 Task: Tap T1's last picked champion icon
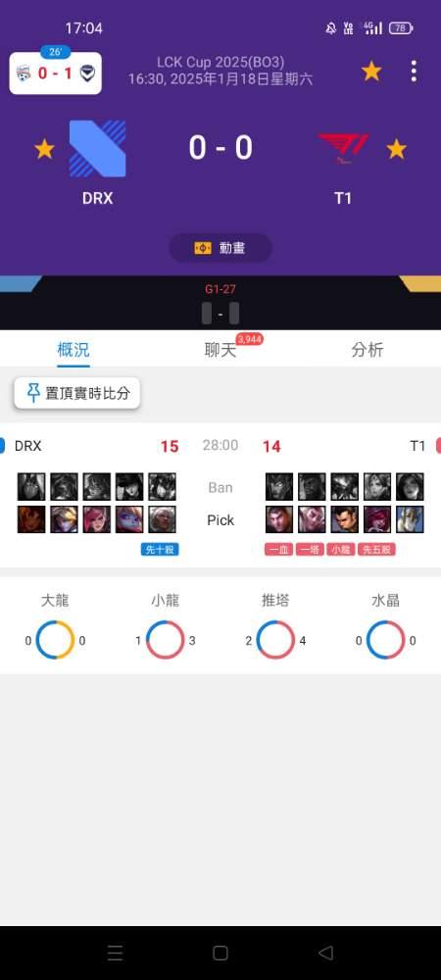(x=410, y=519)
